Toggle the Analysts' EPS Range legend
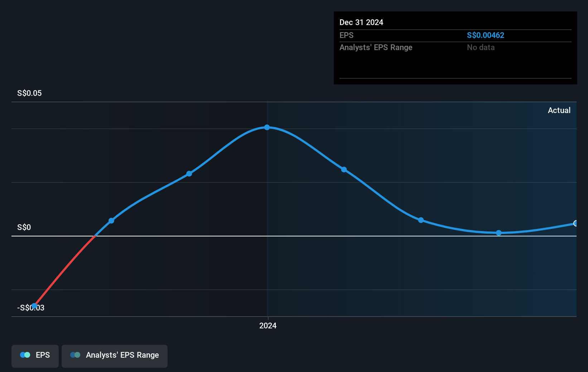The image size is (588, 372). [x=115, y=356]
